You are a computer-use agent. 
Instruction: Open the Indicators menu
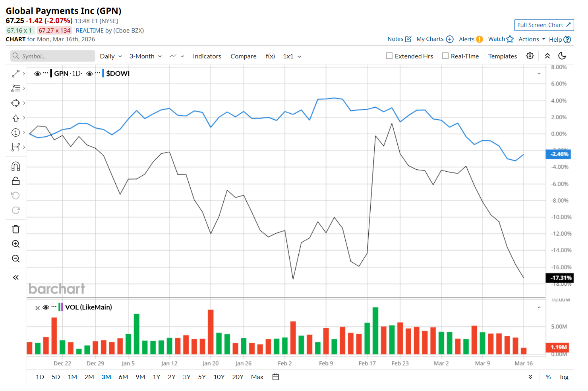point(207,56)
